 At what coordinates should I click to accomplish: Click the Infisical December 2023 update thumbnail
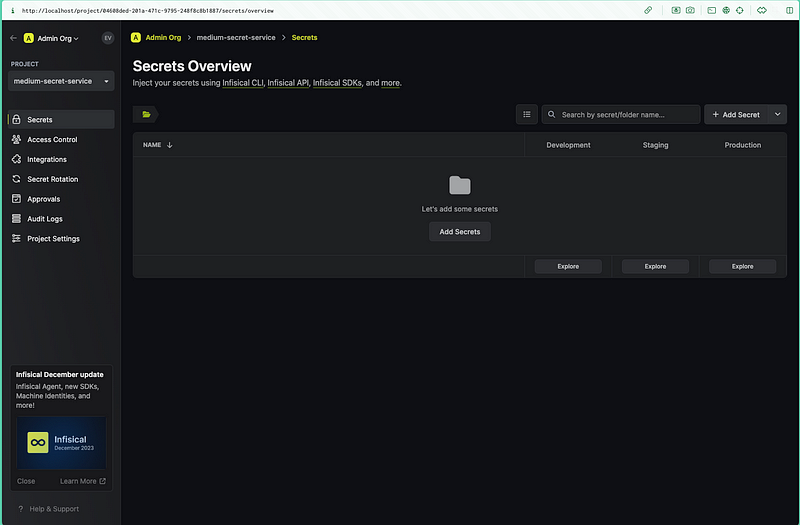click(x=61, y=443)
